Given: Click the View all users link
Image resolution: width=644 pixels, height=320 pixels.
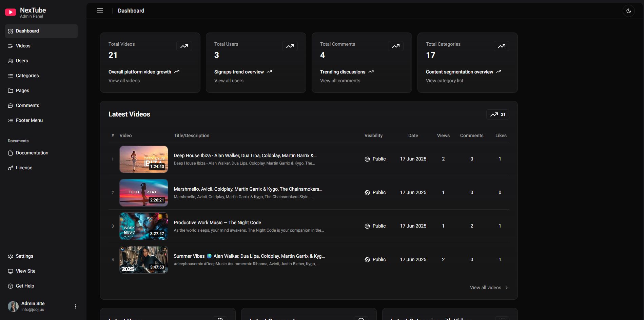Looking at the screenshot, I should [229, 81].
